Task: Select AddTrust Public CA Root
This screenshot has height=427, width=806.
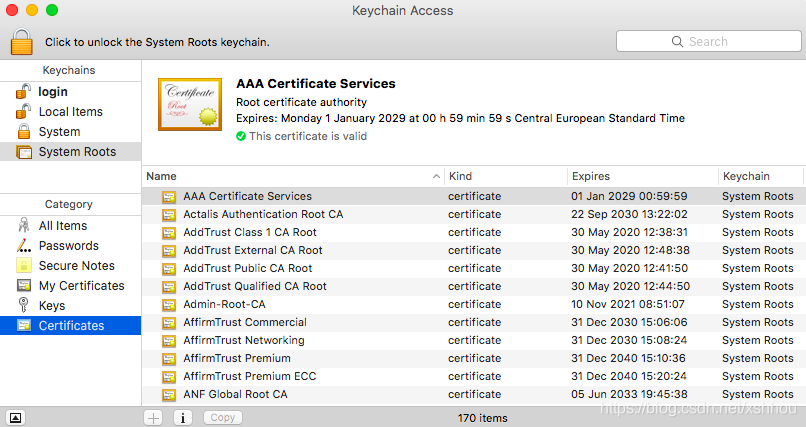Action: click(473, 268)
